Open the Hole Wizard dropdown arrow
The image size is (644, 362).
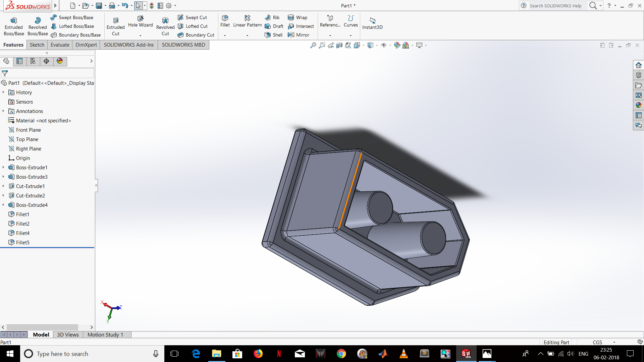pos(140,36)
